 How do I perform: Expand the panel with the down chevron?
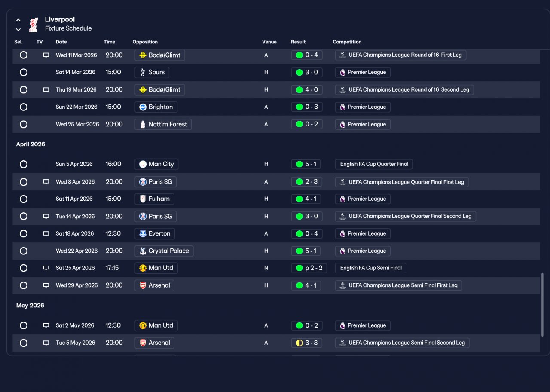(18, 30)
